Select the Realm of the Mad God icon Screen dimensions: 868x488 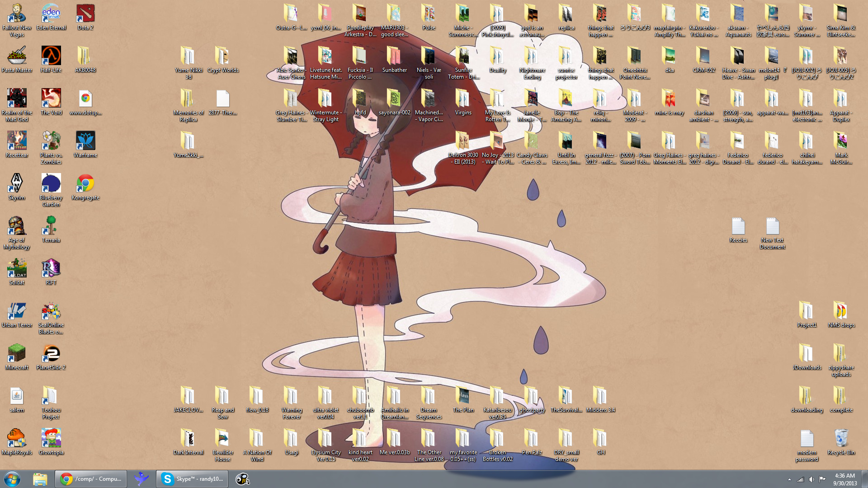[17, 105]
